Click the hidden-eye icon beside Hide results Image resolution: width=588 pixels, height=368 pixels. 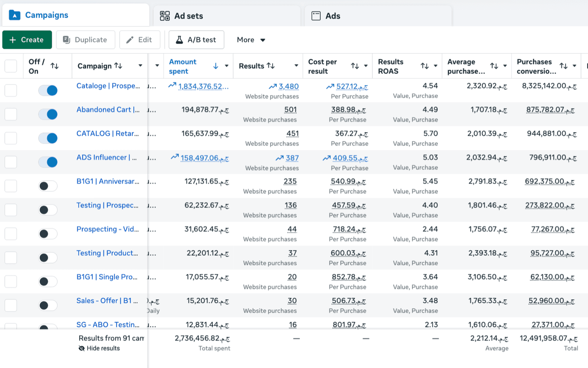[x=82, y=348]
